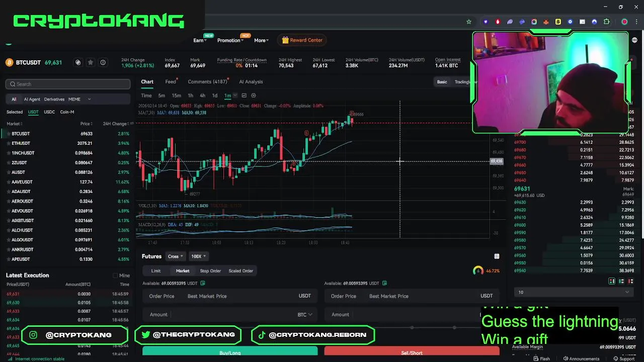Select the Derivatives category filter
This screenshot has height=362, width=644.
pyautogui.click(x=54, y=100)
